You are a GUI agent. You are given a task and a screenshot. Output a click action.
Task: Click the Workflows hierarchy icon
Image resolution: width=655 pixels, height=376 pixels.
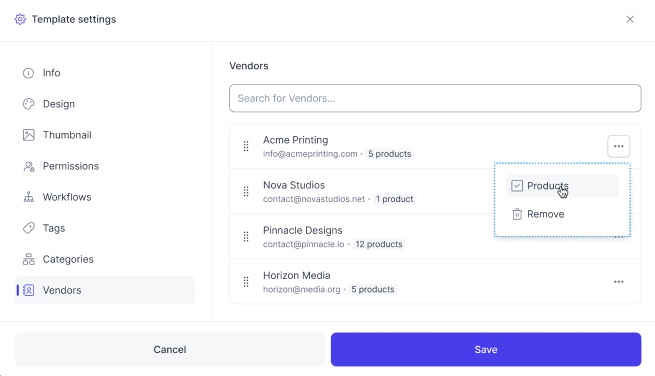[x=28, y=197]
